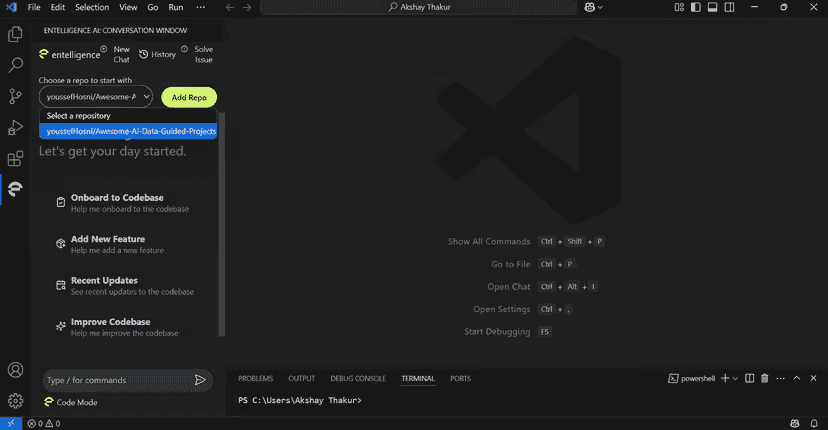
Task: Maximize the panel size with chevron up
Action: tap(797, 378)
